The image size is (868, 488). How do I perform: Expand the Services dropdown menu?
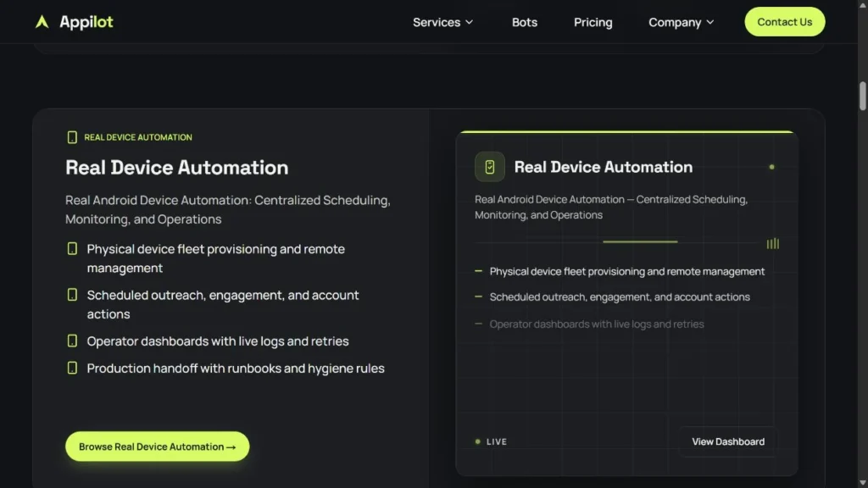coord(442,22)
